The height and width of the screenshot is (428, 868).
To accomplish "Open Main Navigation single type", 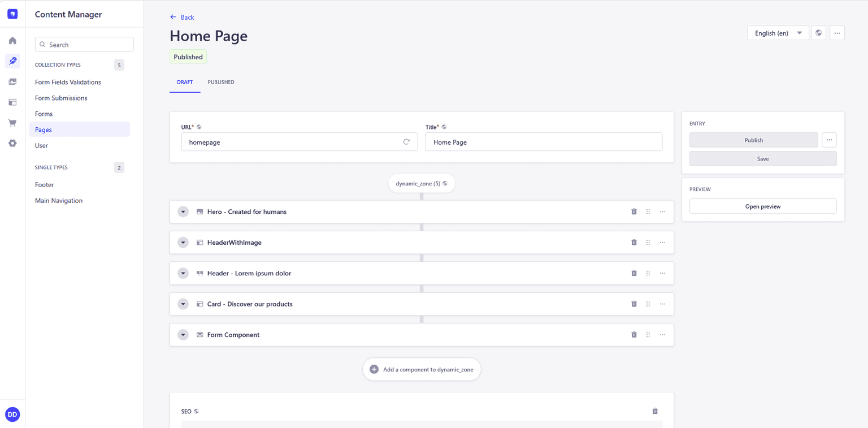I will (59, 200).
